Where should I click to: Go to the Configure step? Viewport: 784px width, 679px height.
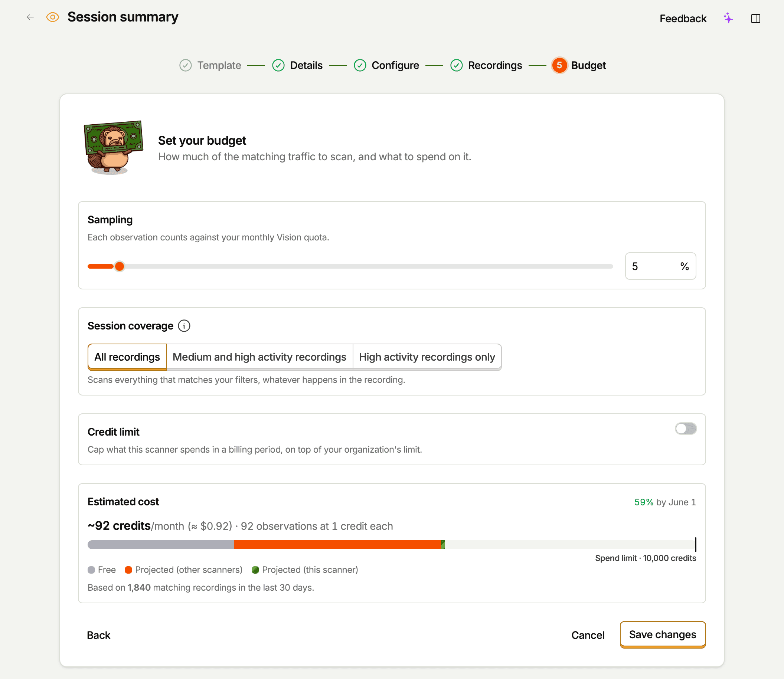(395, 65)
